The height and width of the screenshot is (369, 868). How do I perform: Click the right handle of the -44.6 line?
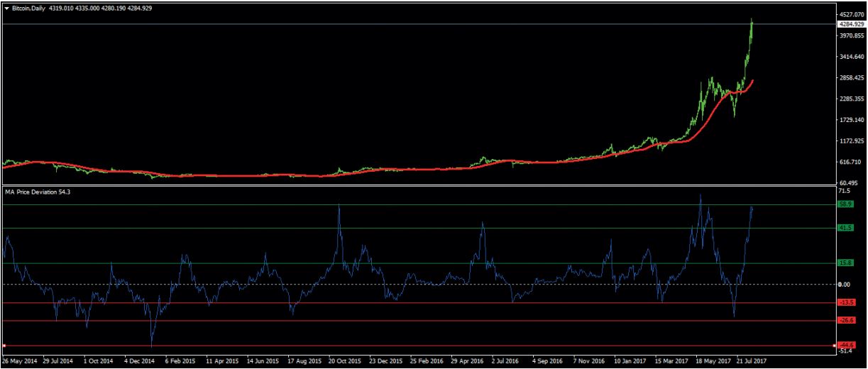pos(834,346)
